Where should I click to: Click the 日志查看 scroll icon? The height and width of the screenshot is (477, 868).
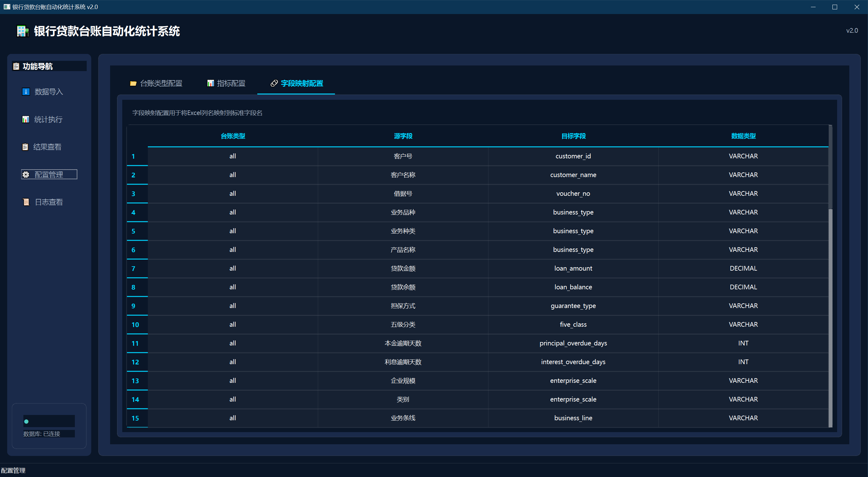(x=26, y=202)
